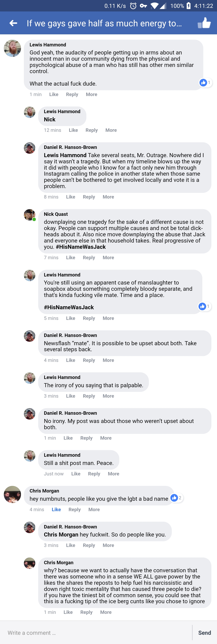Image resolution: width=217 pixels, height=644 pixels.
Task: Open More options under Nick Quast's comment
Action: coord(108,258)
